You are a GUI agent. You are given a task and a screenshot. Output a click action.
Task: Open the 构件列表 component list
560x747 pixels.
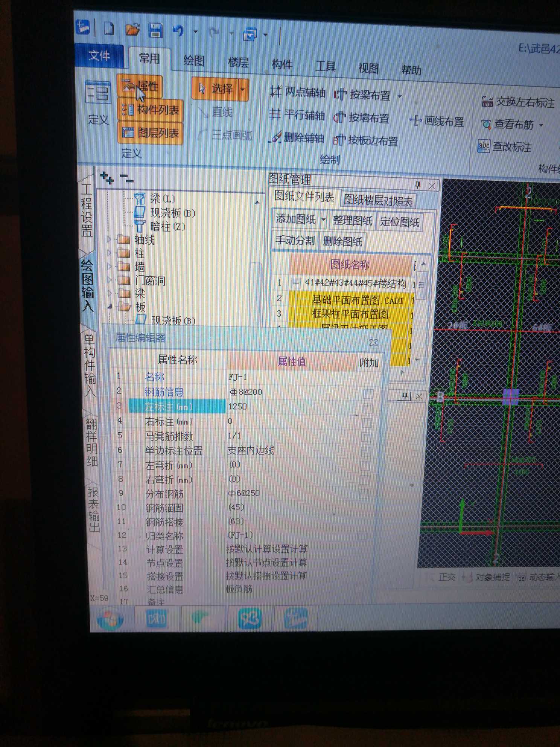coord(151,110)
